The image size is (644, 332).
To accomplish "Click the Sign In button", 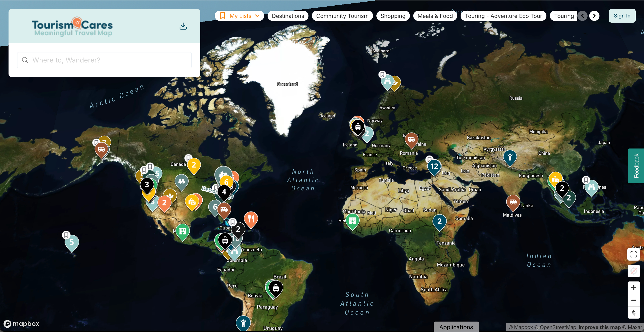I will point(622,16).
